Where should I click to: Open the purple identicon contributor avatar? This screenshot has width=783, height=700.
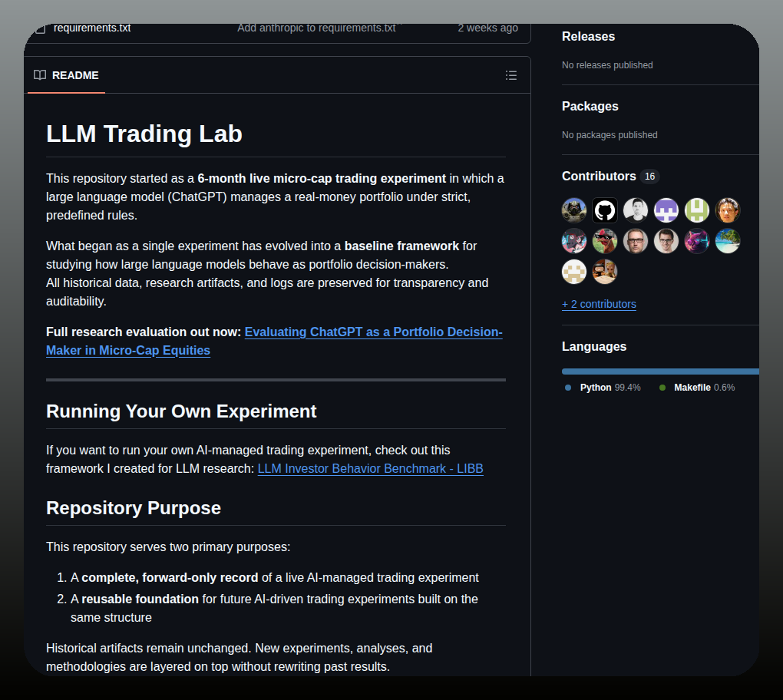point(666,210)
